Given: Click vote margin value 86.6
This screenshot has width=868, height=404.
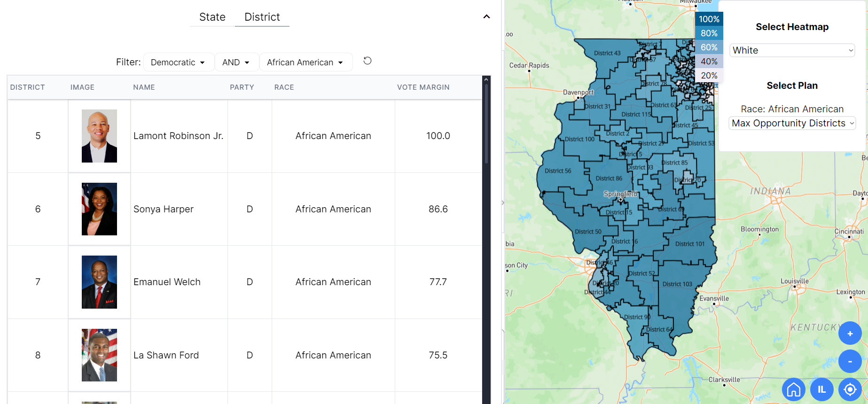Looking at the screenshot, I should [438, 209].
